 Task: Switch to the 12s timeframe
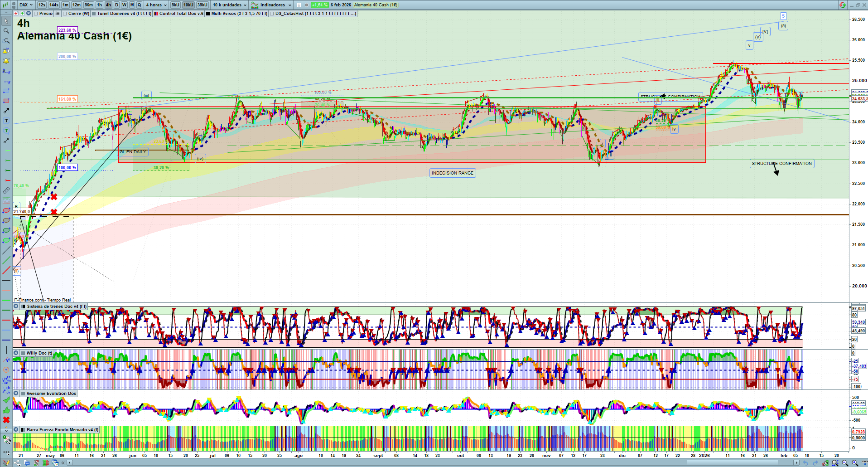pos(42,5)
